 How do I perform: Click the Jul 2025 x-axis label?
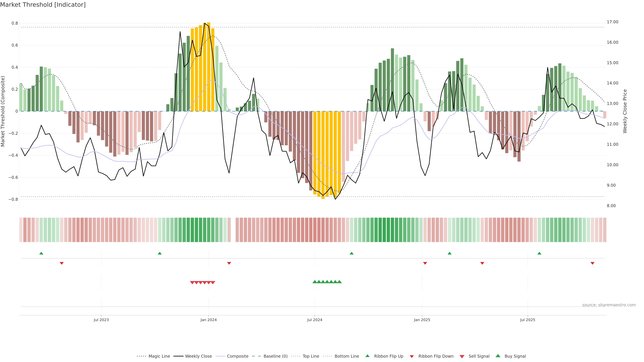point(527,320)
